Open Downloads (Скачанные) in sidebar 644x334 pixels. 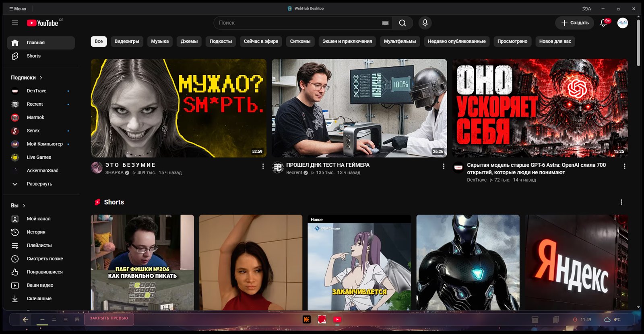(41, 298)
